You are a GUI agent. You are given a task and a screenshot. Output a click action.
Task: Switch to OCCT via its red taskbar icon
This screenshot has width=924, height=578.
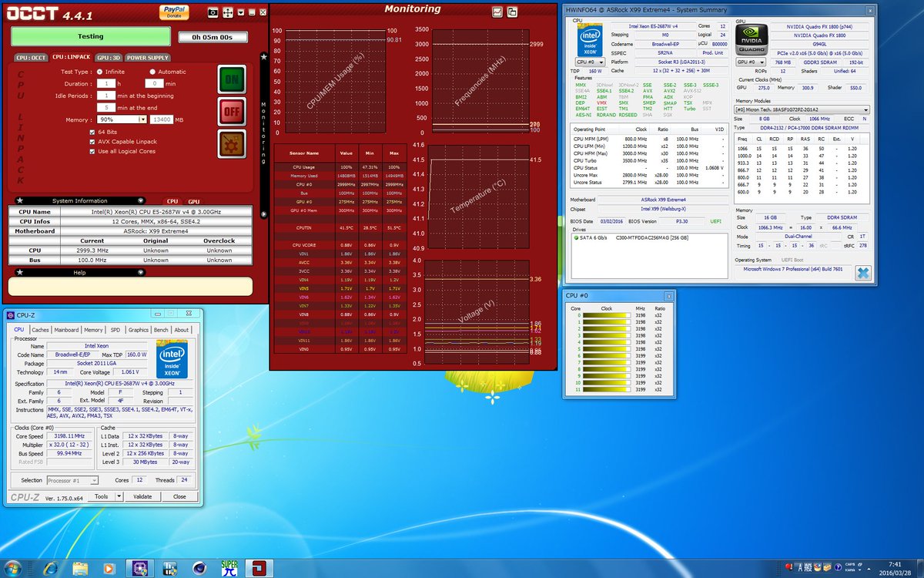(259, 569)
